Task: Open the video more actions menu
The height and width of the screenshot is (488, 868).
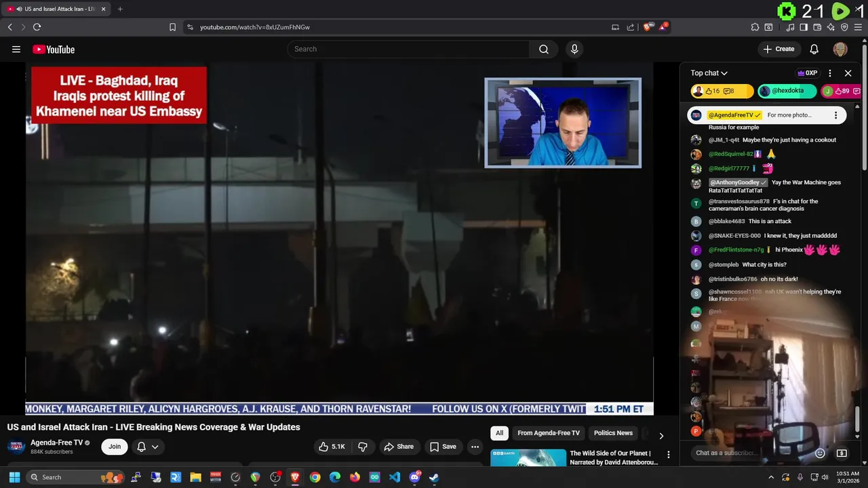Action: pos(475,447)
